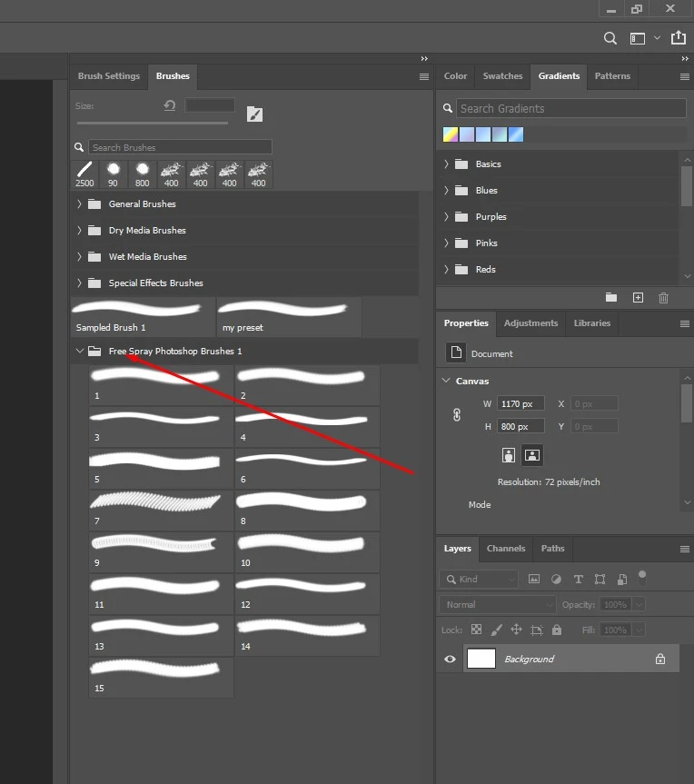This screenshot has width=694, height=784.
Task: Collapse the Canvas section
Action: (x=446, y=381)
